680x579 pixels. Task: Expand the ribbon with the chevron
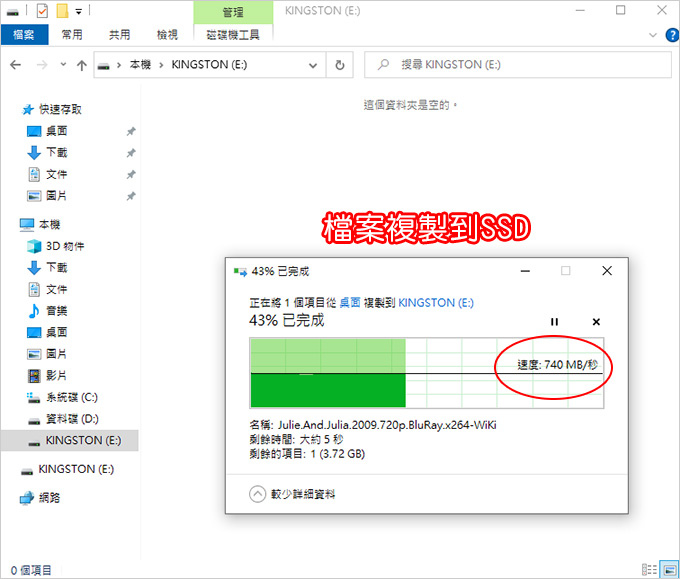[x=653, y=35]
